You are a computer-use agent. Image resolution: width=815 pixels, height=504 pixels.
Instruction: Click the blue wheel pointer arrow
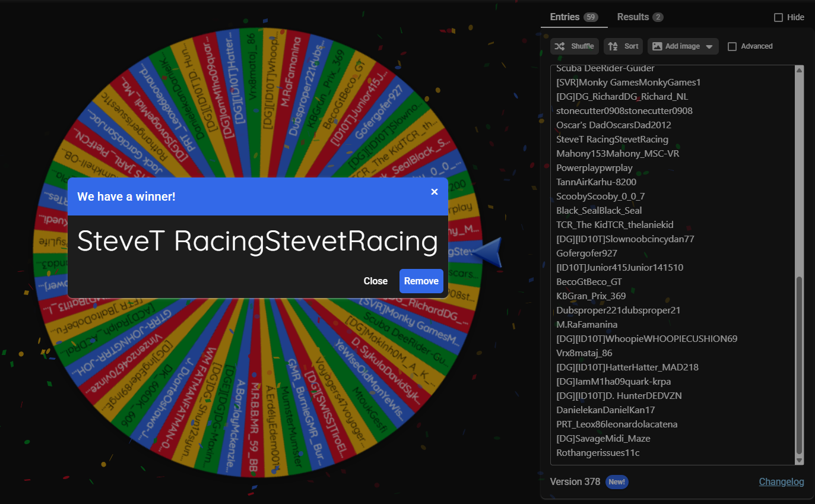point(489,252)
